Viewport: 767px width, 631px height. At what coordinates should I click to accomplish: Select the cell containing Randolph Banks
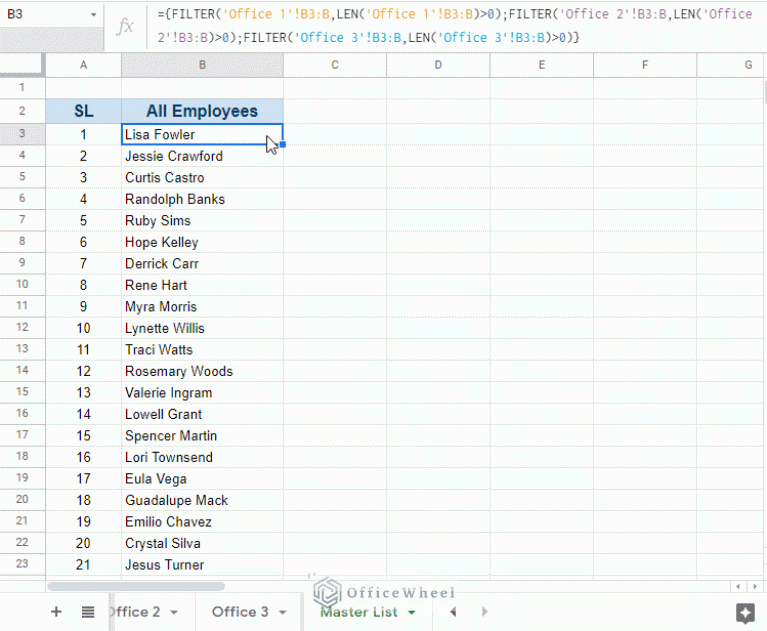point(201,199)
